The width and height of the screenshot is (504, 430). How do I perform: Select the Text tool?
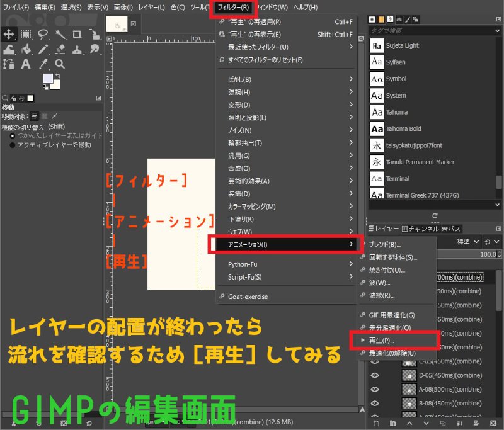(x=26, y=64)
